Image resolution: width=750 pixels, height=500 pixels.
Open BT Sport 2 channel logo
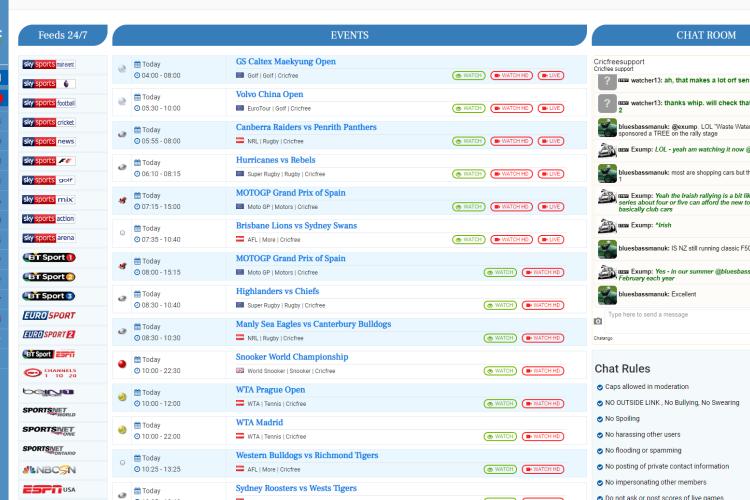49,277
